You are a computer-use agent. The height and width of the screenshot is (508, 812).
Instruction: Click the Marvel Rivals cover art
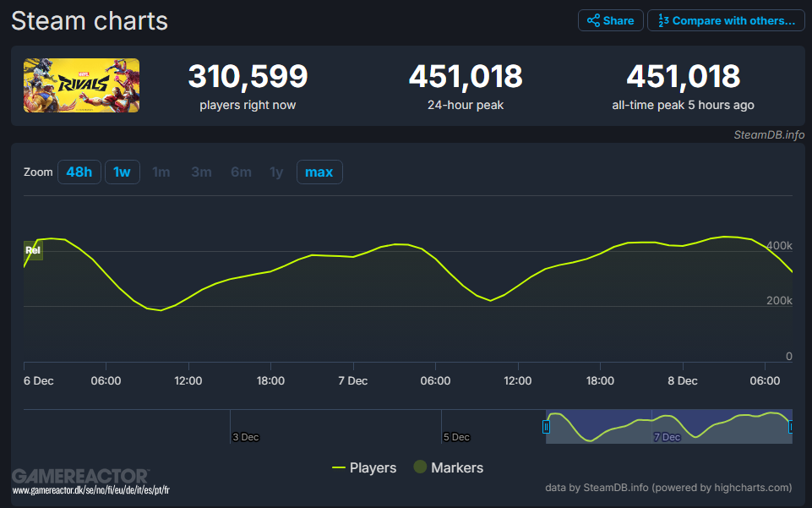coord(81,85)
